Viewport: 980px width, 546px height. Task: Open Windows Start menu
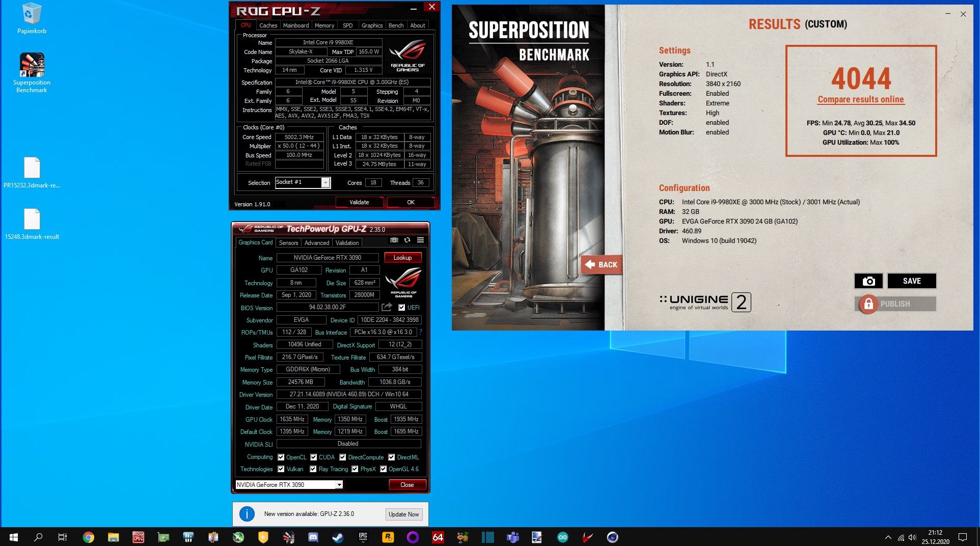tap(14, 537)
